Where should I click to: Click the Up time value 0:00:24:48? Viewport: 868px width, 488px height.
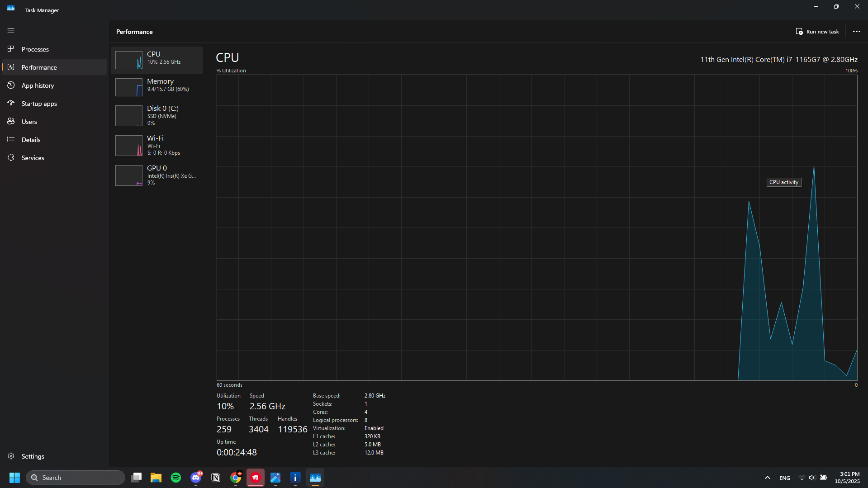point(237,452)
